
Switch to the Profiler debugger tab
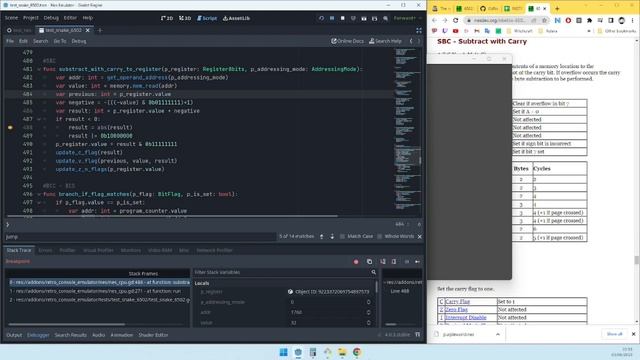point(67,250)
